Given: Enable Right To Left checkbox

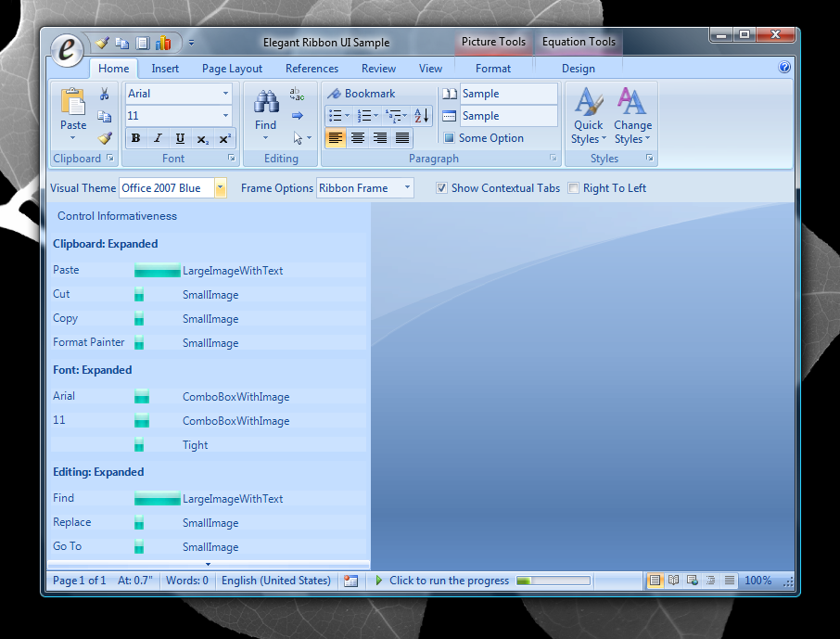Looking at the screenshot, I should [573, 188].
